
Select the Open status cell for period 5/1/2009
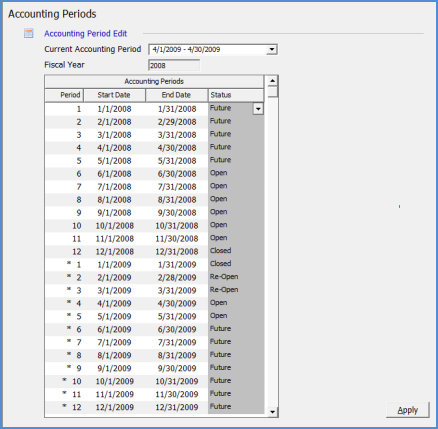[x=236, y=316]
